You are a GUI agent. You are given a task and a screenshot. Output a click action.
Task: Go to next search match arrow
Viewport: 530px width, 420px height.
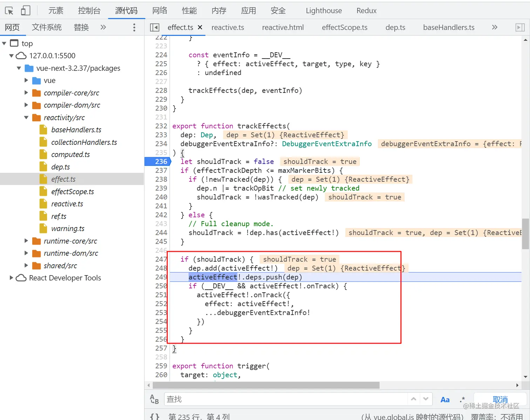pos(426,399)
